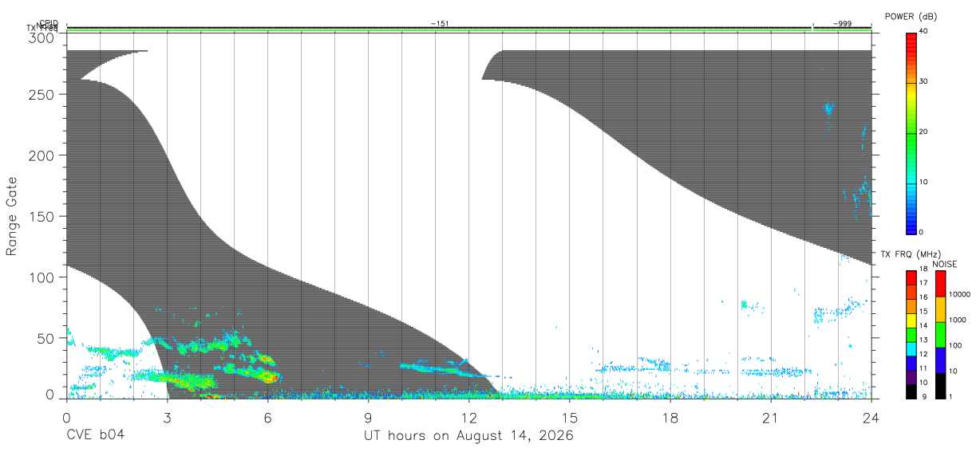Click the '300' Range Gate tick label

click(42, 38)
